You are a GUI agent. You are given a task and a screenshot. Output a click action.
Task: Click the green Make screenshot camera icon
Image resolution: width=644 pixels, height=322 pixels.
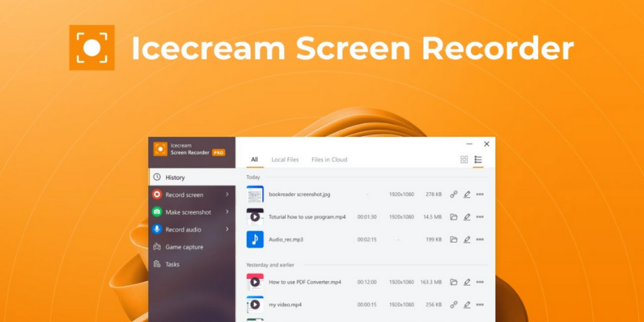(x=157, y=212)
